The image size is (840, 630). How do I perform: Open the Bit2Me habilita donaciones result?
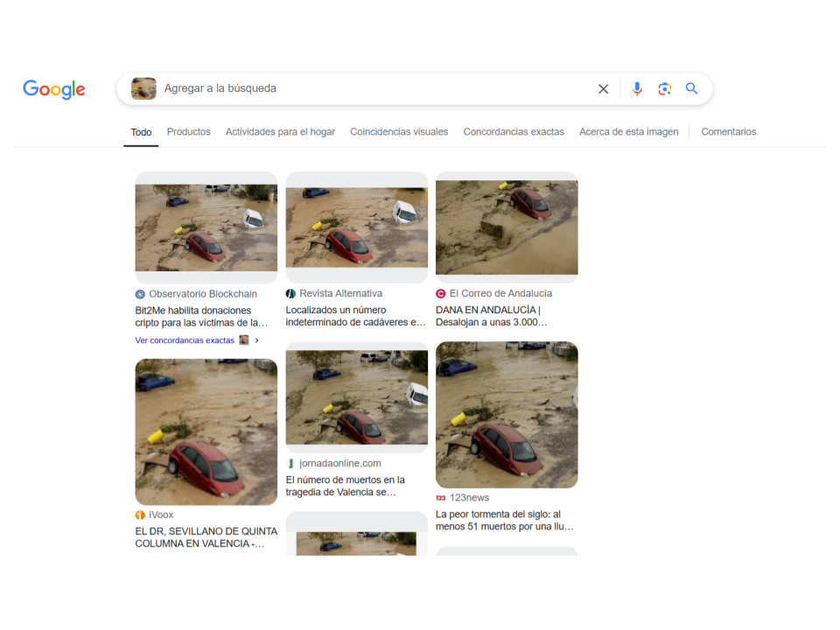pos(201,317)
